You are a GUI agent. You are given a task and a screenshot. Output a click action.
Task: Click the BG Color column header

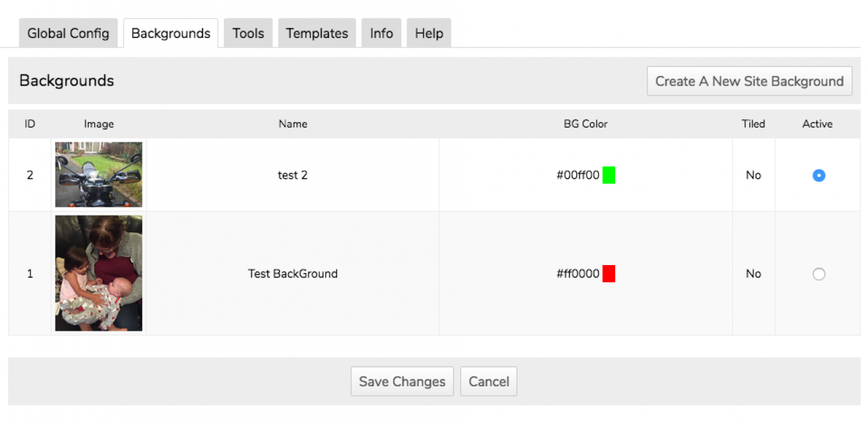(585, 124)
